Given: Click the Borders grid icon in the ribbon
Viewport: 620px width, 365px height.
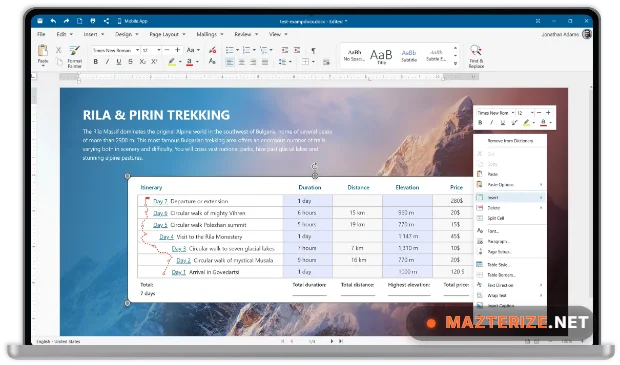Looking at the screenshot, I should [x=306, y=62].
